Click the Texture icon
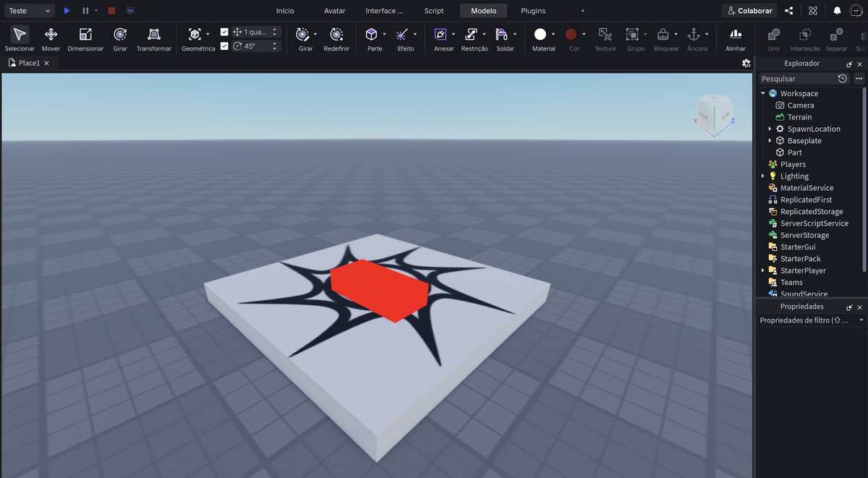This screenshot has height=478, width=868. tap(605, 34)
